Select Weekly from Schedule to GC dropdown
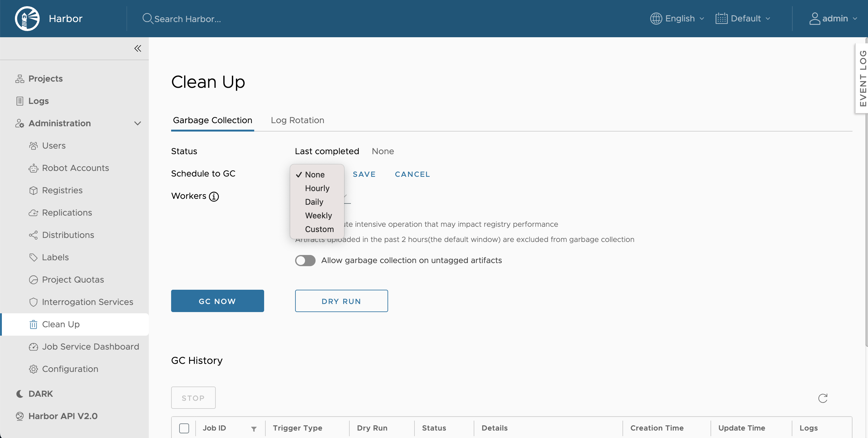The height and width of the screenshot is (438, 868). (x=318, y=215)
